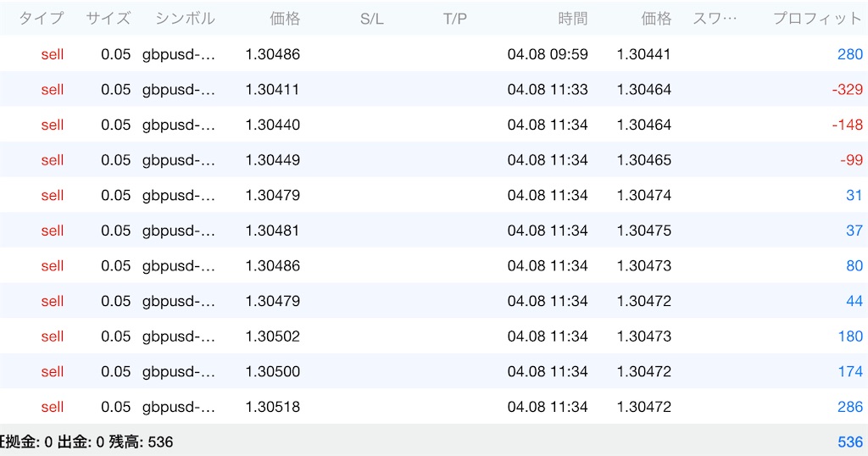Click the time 04.08 09:59
The height and width of the screenshot is (456, 868).
(548, 54)
